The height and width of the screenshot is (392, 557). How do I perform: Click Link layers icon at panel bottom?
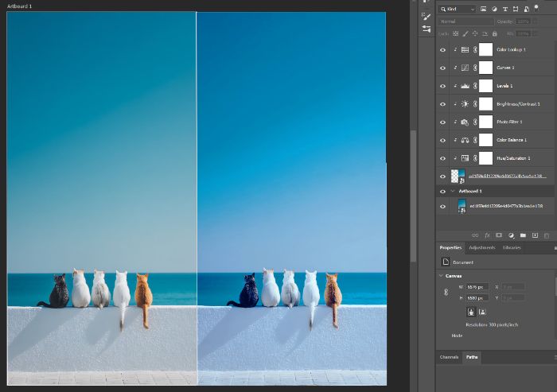point(475,235)
